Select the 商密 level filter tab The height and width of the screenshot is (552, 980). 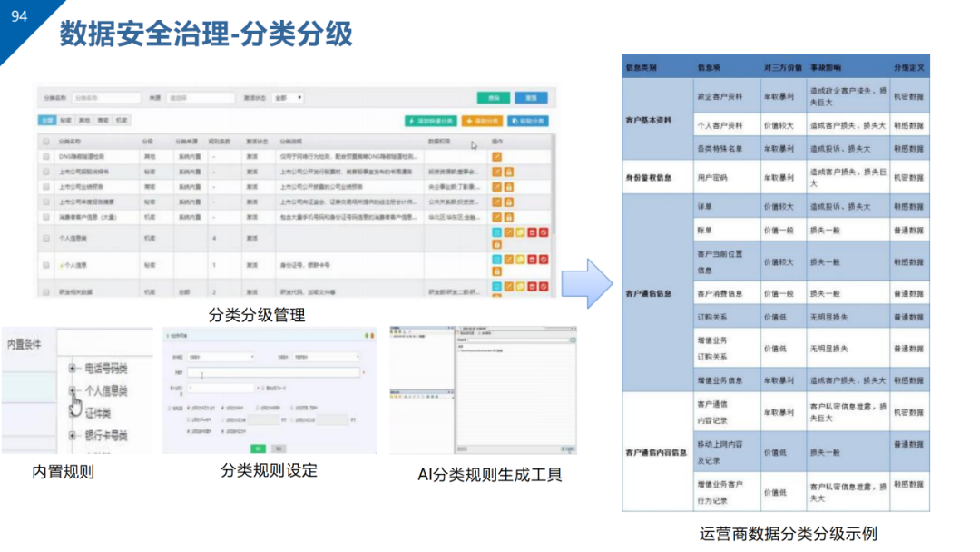(103, 120)
